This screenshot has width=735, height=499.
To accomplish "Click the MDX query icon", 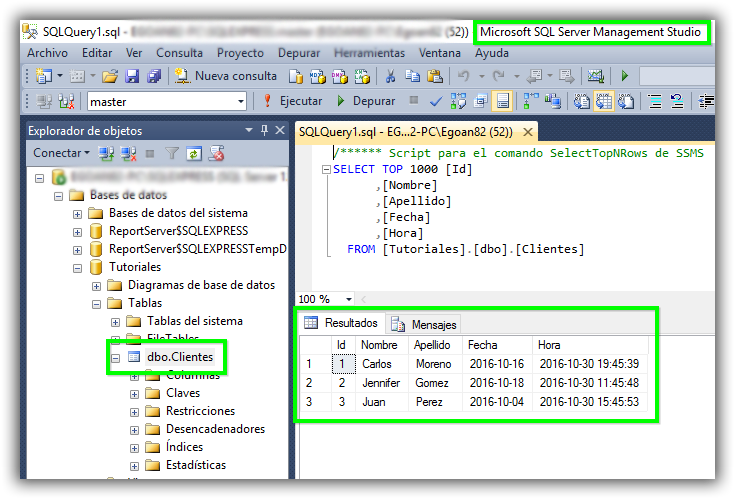I will point(318,76).
